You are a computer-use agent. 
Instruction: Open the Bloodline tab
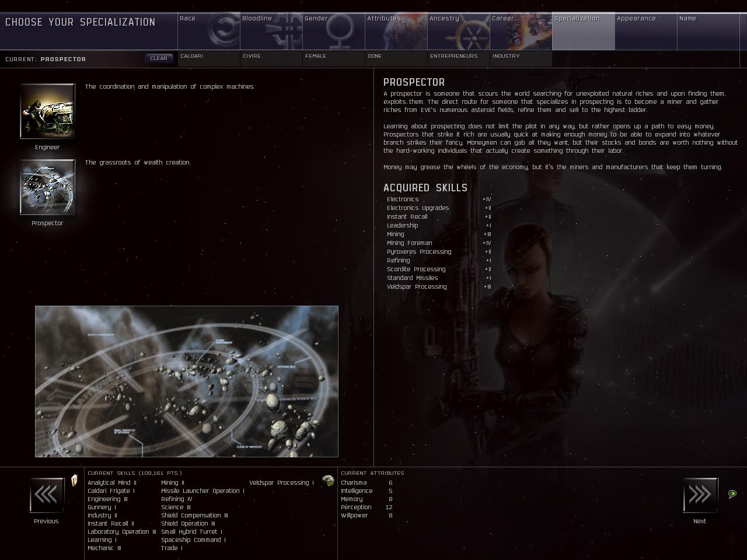click(271, 32)
